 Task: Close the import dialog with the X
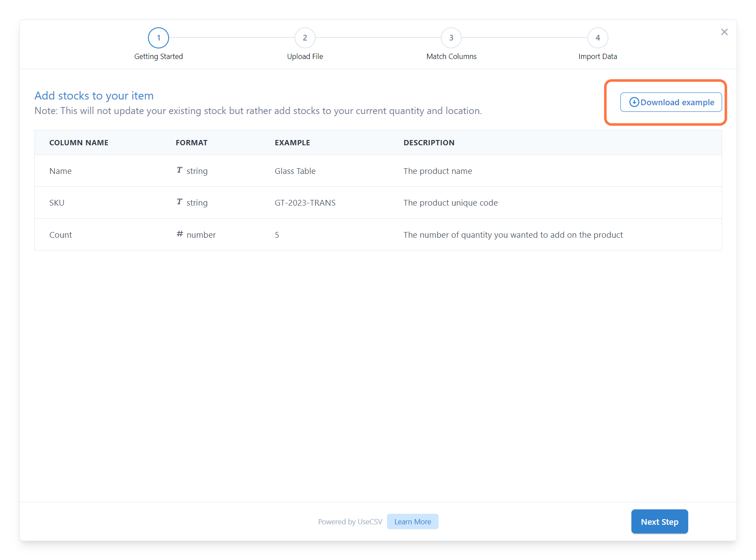coord(724,32)
